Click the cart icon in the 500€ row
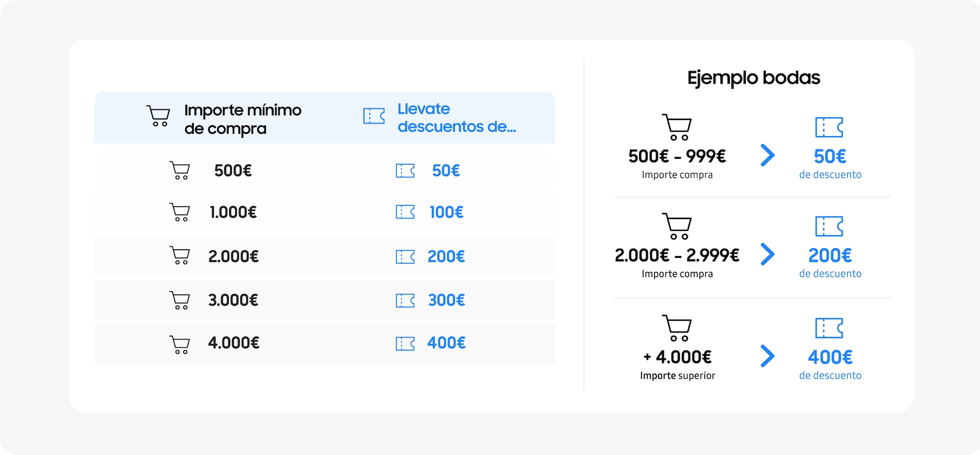This screenshot has width=980, height=455. pyautogui.click(x=180, y=171)
